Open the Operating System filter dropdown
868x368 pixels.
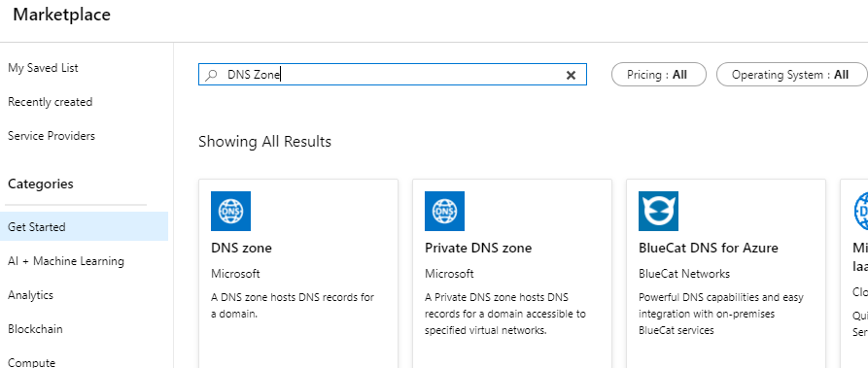tap(791, 75)
